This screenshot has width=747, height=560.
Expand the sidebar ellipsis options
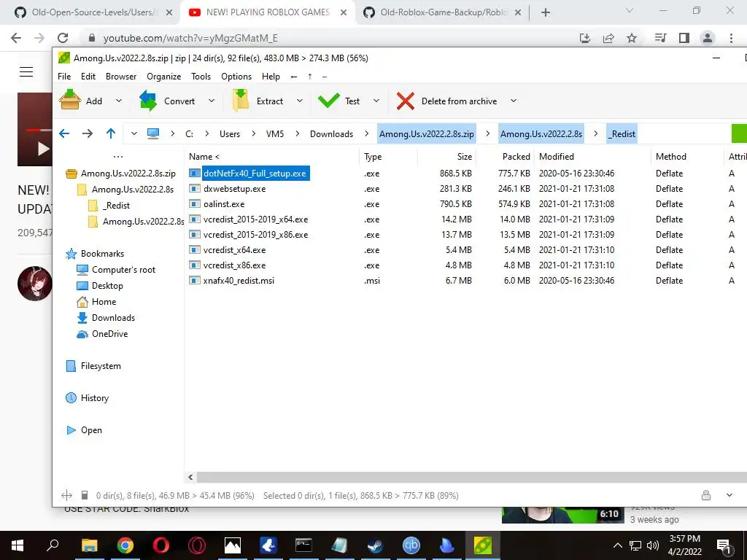(118, 157)
